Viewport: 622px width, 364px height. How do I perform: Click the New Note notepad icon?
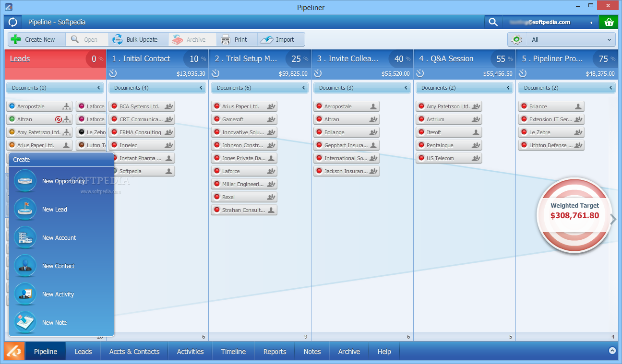click(25, 323)
